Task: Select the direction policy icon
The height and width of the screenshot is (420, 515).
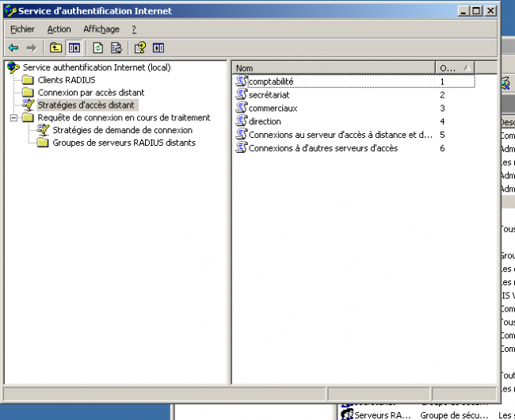Action: 242,121
